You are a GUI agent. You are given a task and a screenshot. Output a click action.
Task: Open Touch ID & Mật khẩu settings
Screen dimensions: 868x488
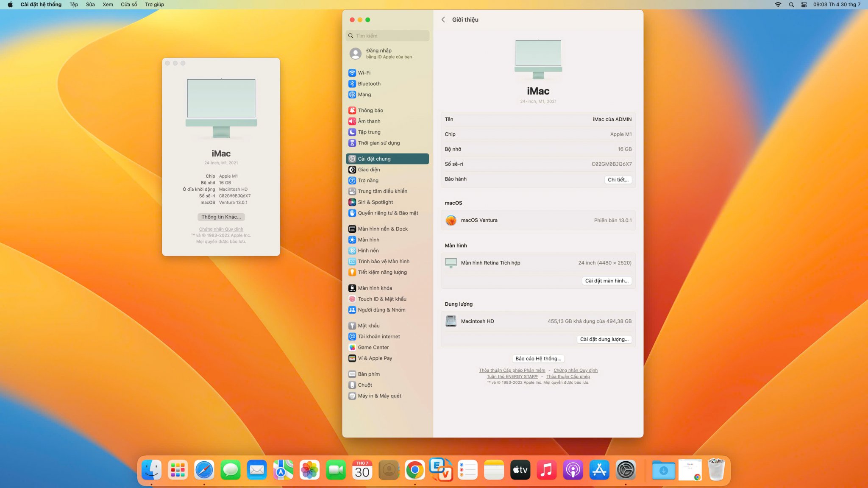pos(387,299)
